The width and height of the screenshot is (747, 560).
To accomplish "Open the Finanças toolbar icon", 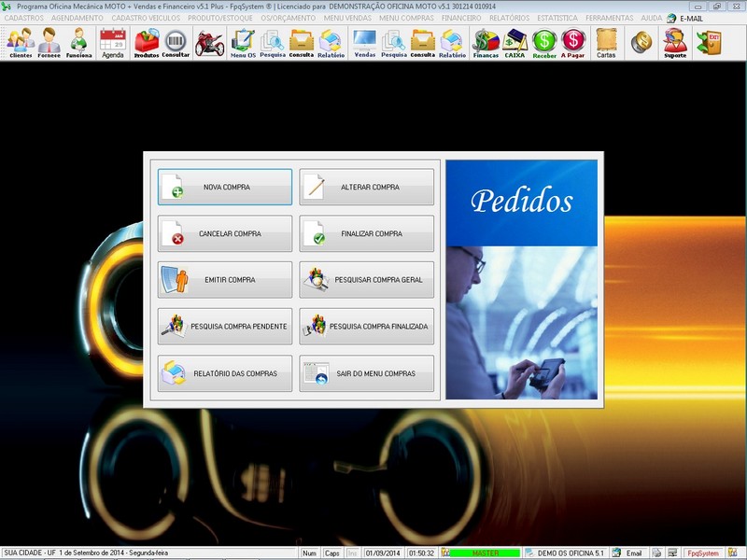I will pyautogui.click(x=486, y=43).
